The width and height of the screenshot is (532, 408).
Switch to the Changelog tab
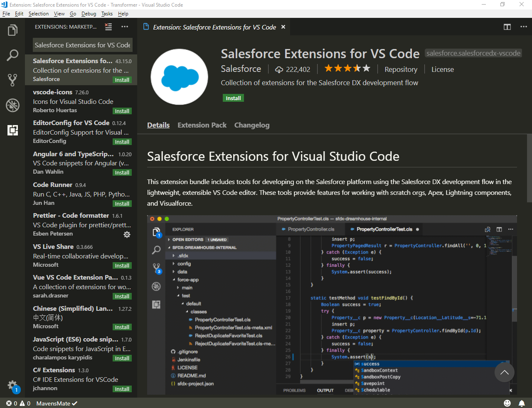[252, 125]
